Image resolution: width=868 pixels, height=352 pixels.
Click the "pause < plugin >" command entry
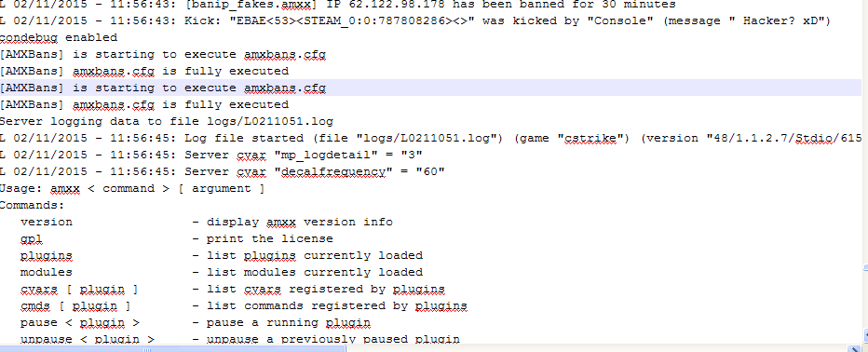coord(80,322)
